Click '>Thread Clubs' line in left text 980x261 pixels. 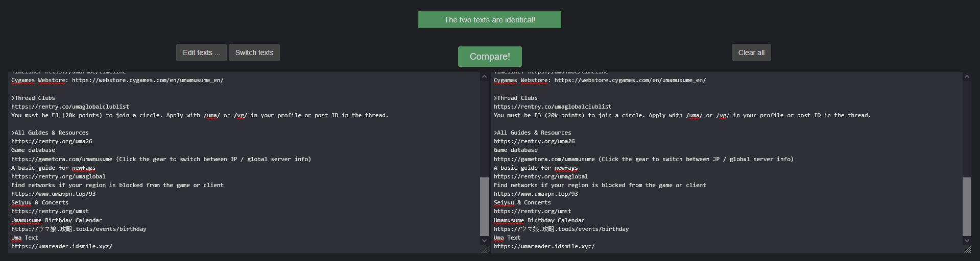(x=33, y=98)
